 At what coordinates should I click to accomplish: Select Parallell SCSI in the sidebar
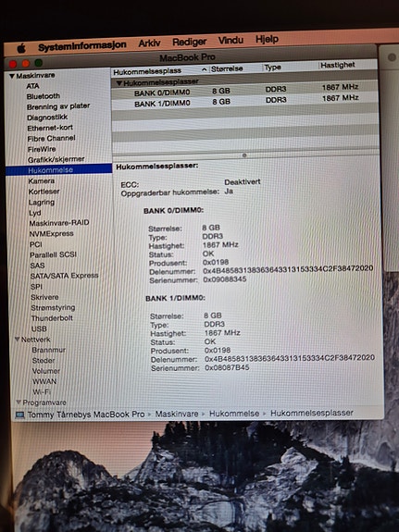point(54,254)
